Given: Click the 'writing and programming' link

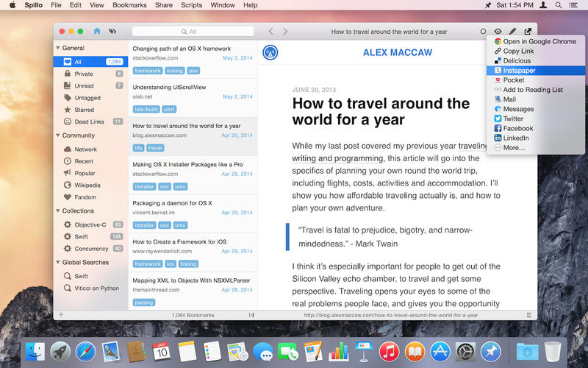Looking at the screenshot, I should pyautogui.click(x=337, y=158).
